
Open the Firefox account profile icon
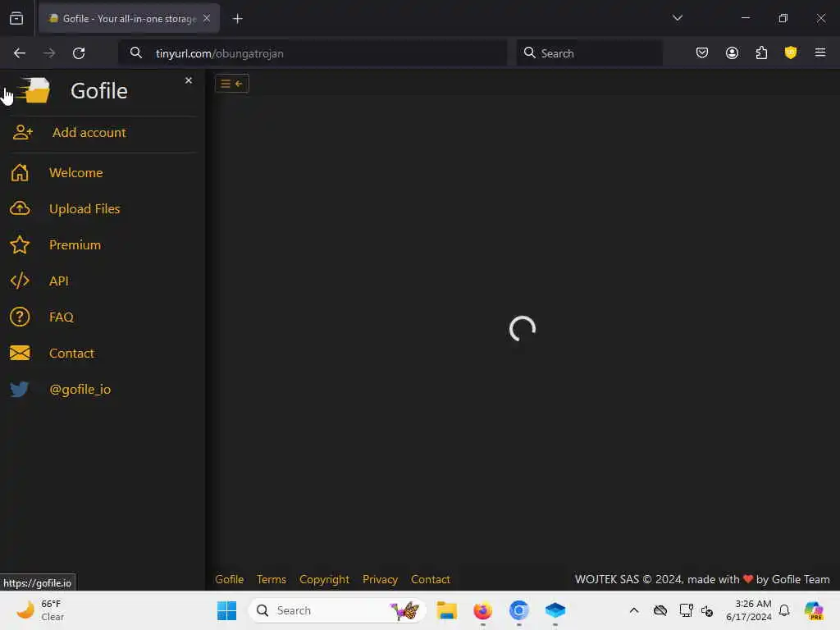[732, 52]
